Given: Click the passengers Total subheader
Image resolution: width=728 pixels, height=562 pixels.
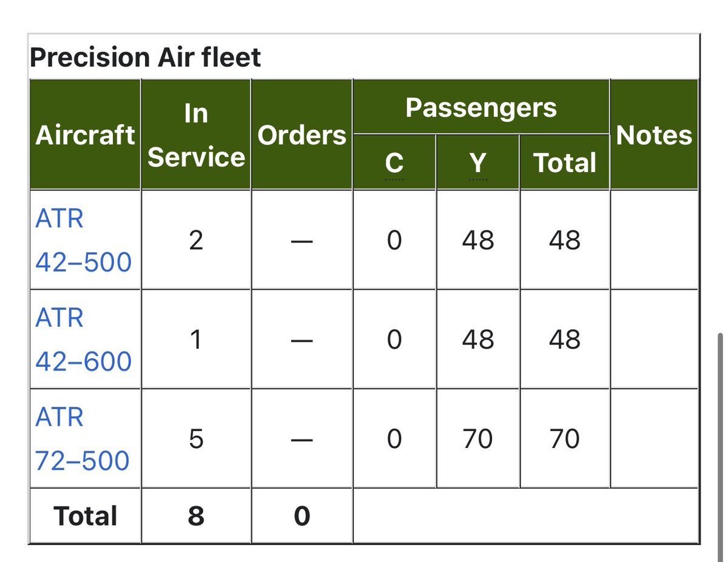Looking at the screenshot, I should tap(565, 162).
